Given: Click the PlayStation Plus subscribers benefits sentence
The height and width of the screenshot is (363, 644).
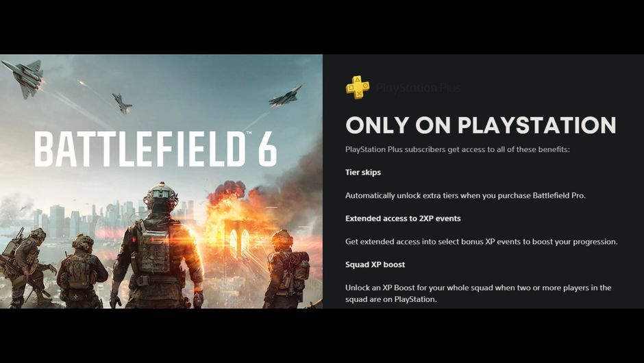Looking at the screenshot, I should click(x=458, y=149).
